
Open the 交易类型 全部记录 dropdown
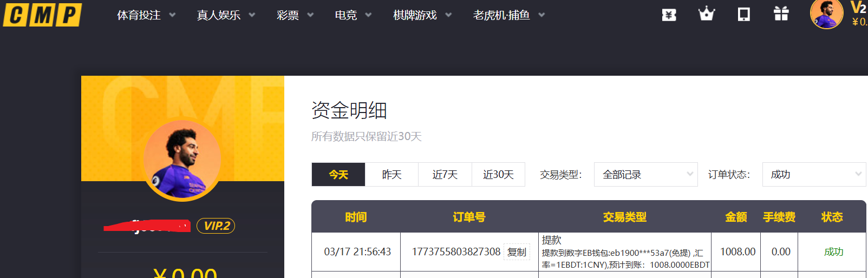(645, 175)
